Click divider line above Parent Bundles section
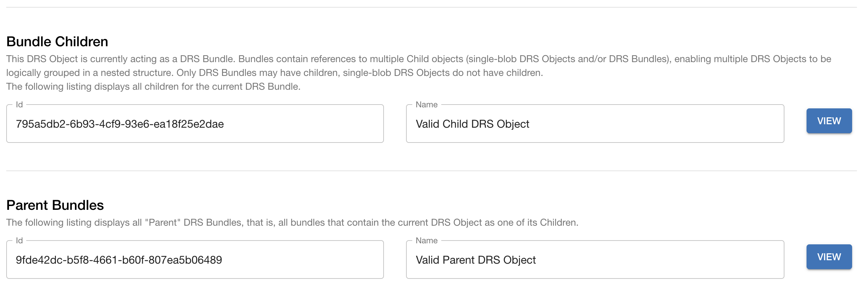The width and height of the screenshot is (868, 303). (432, 171)
